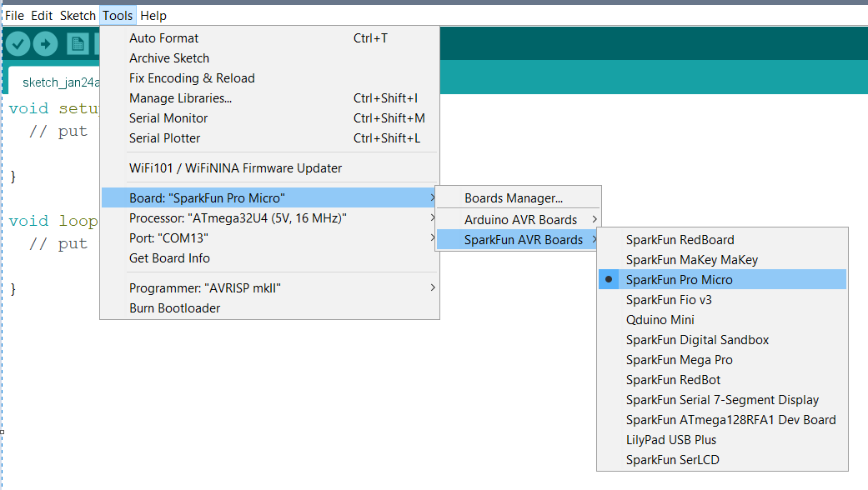This screenshot has width=868, height=490.
Task: Expand the Arduino AVR Boards submenu
Action: click(x=520, y=220)
